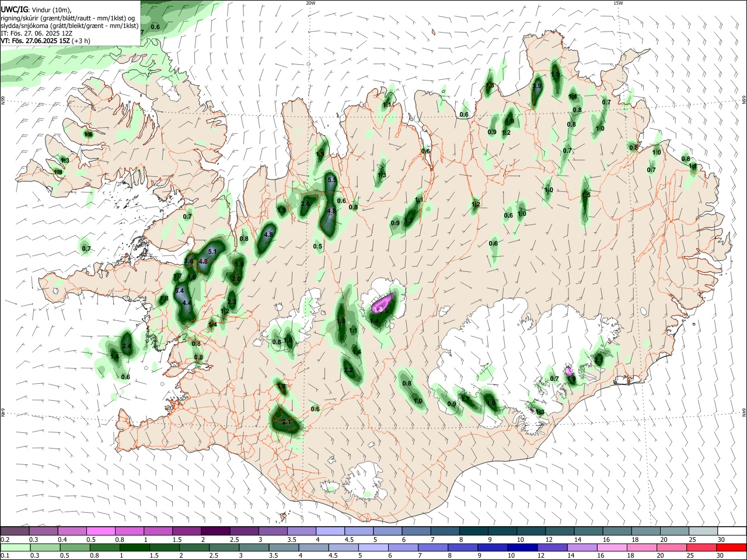This screenshot has height=560, width=747.
Task: Click the 1.5 value in eastern Iceland
Action: 586,195
